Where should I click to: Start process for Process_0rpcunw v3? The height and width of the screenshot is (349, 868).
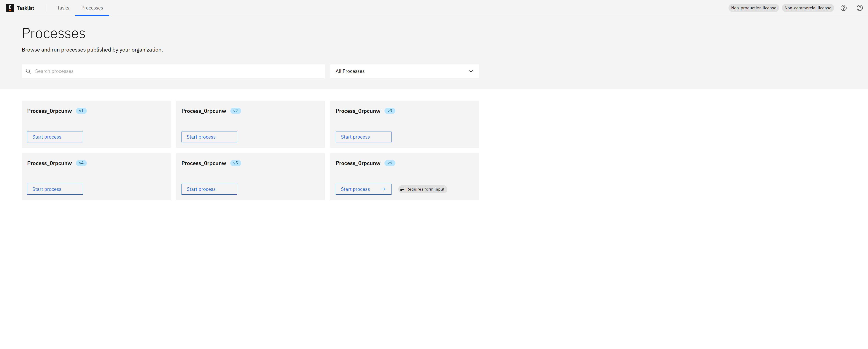(x=363, y=137)
